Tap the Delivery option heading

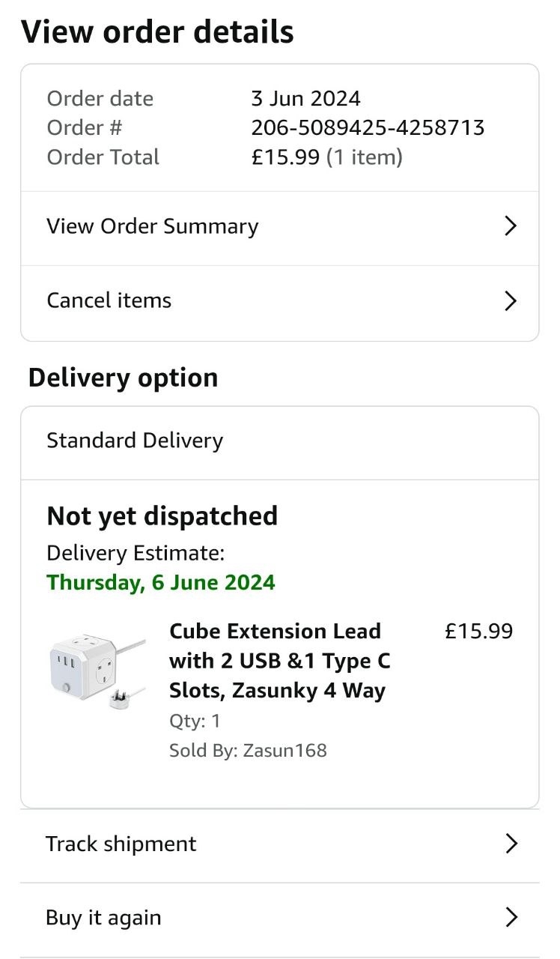pos(123,378)
